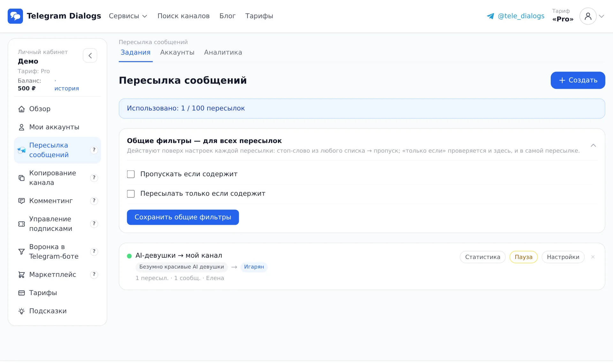Viewport: 613px width, 364px height.
Task: Enable the Пересылать только если содержит checkbox
Action: (x=131, y=194)
